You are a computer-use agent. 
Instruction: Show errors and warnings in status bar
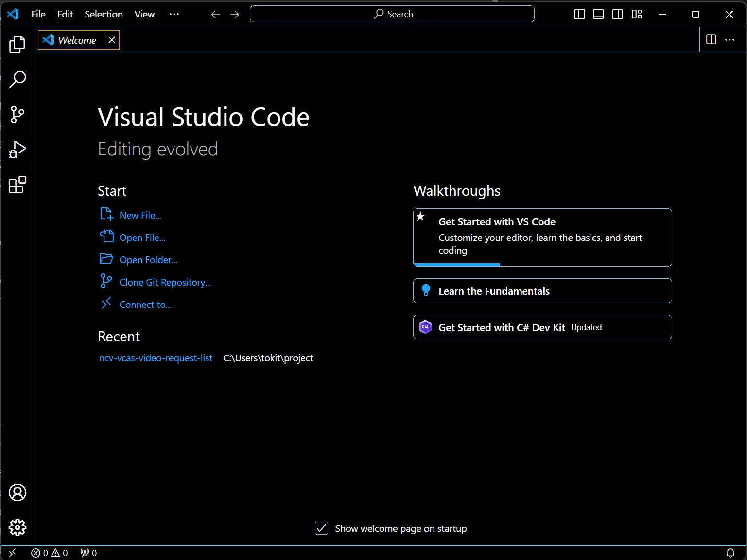50,553
